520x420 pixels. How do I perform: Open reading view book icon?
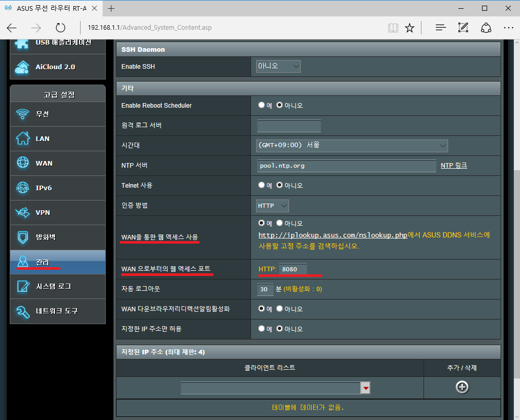(x=393, y=28)
